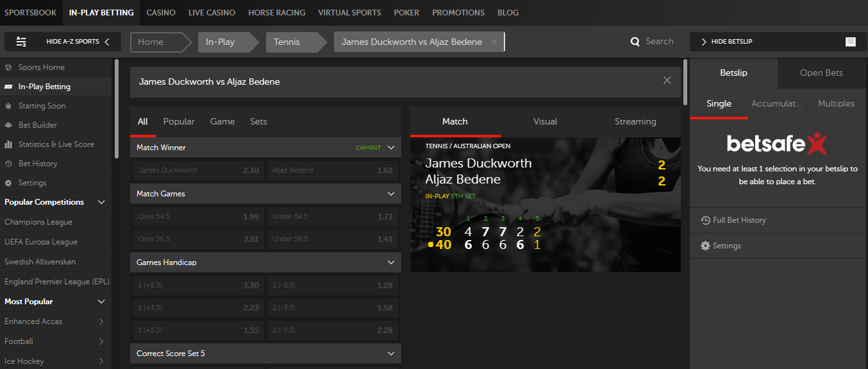The height and width of the screenshot is (369, 868).
Task: Collapse the Match Winner market
Action: tap(391, 148)
